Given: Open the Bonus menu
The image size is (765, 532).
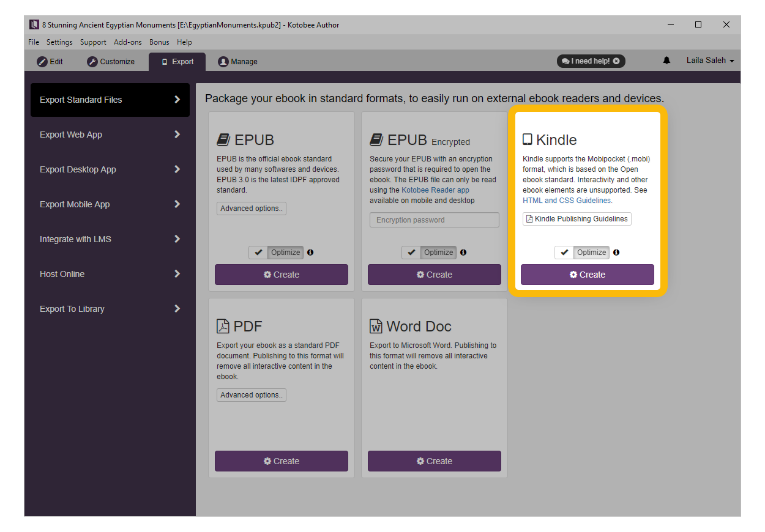Looking at the screenshot, I should pos(159,42).
